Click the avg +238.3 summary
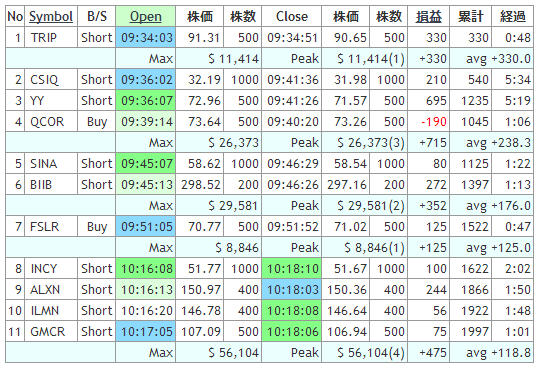The width and height of the screenshot is (539, 368). [x=498, y=143]
